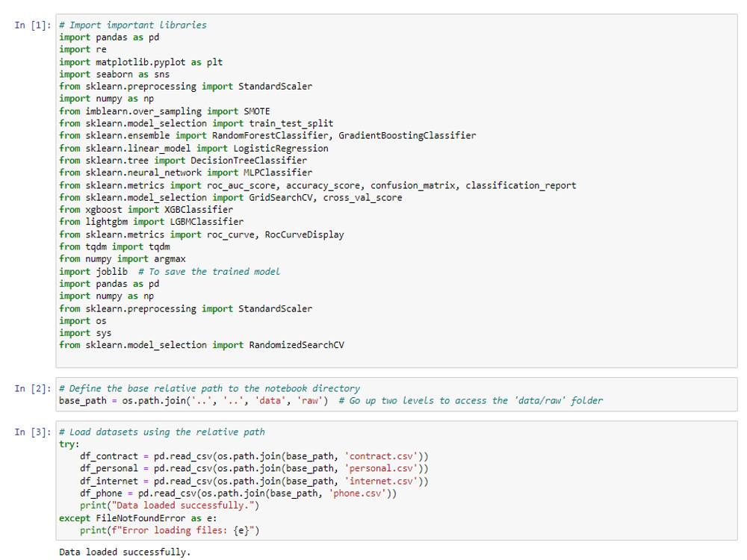
Task: Click the 'except FileNotFoundError as e:' line
Action: pos(138,518)
